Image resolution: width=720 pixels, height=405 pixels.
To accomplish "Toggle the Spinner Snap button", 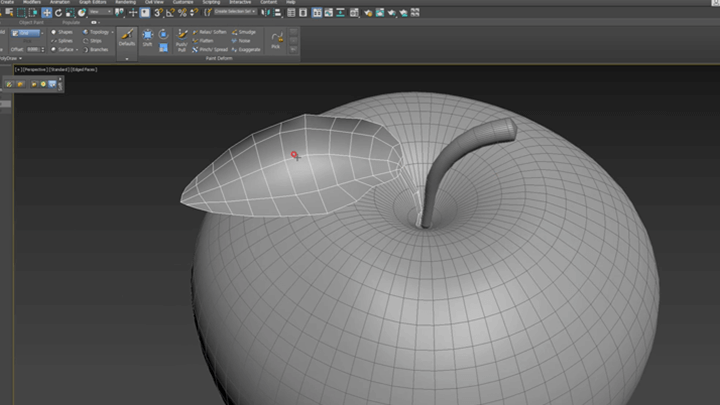I will (x=194, y=13).
